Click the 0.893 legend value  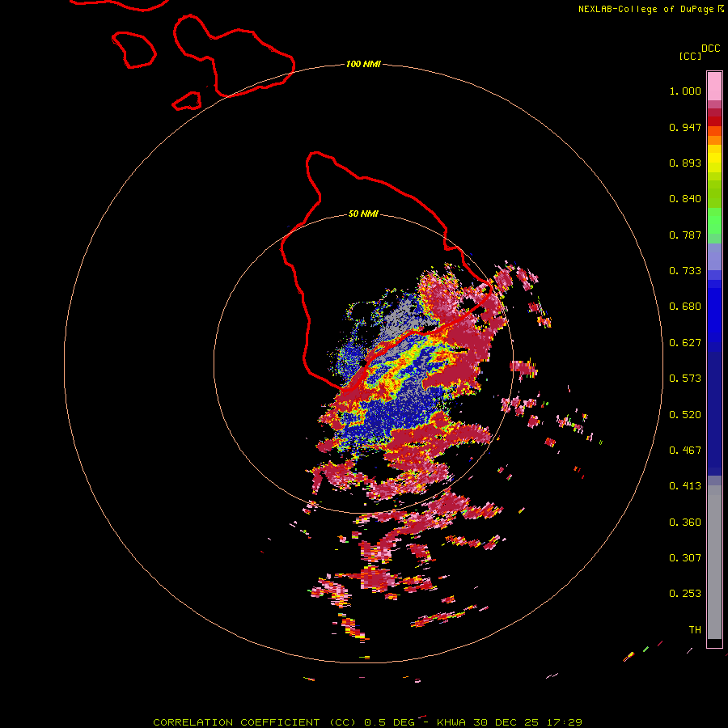pos(685,163)
